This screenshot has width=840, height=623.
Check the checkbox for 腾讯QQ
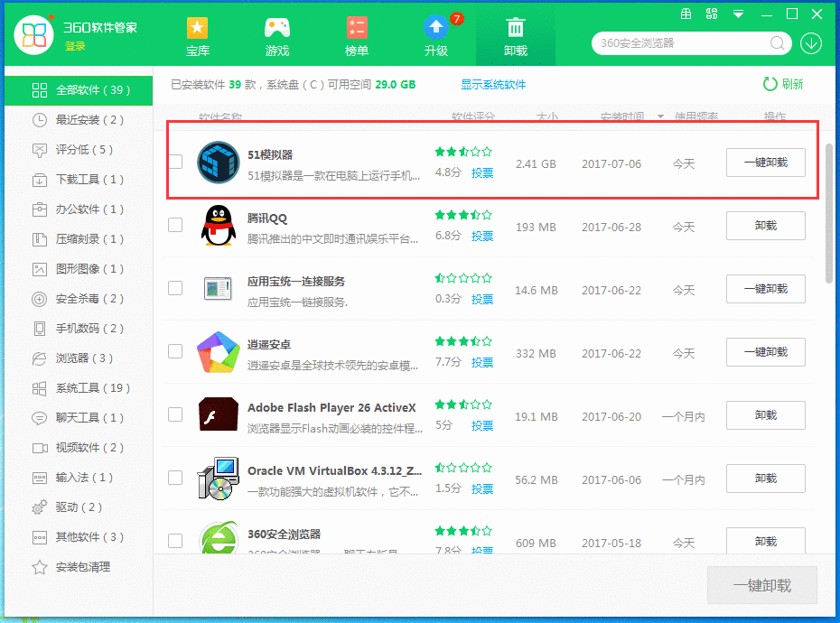coord(174,225)
